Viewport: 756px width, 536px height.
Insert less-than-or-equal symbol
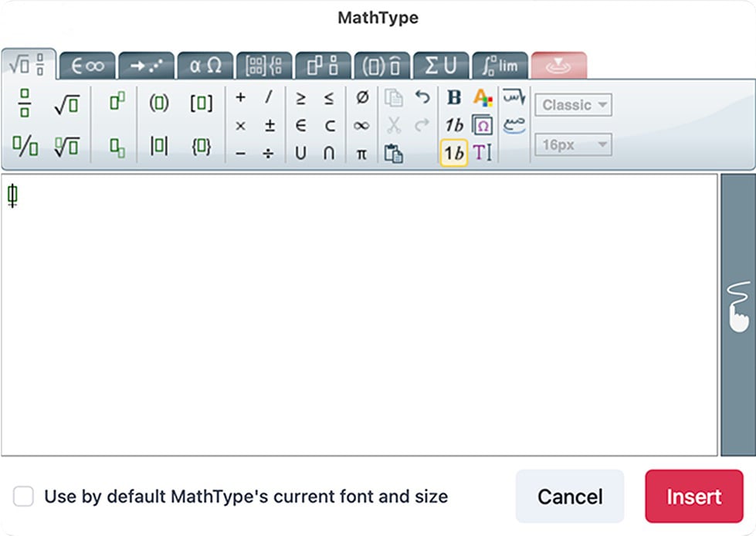(x=328, y=98)
